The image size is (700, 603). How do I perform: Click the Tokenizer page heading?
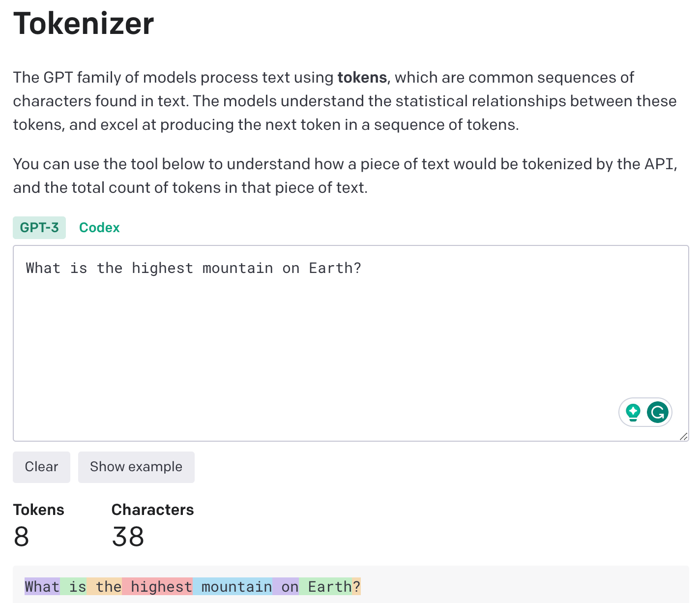pos(84,24)
